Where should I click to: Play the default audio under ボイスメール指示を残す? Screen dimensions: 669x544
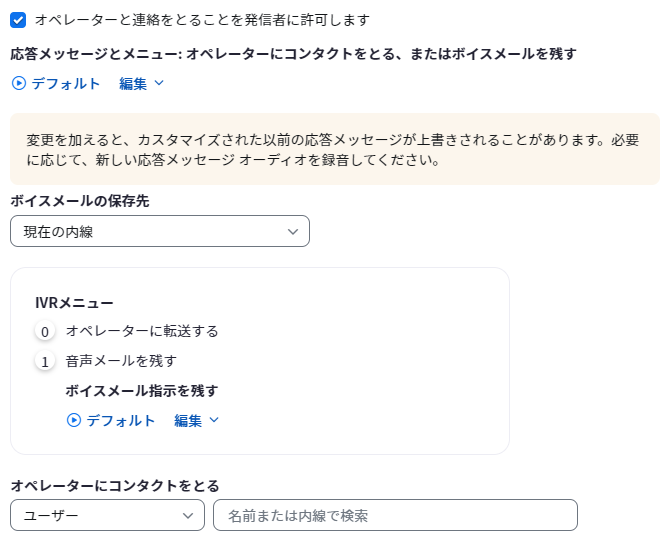[x=74, y=420]
